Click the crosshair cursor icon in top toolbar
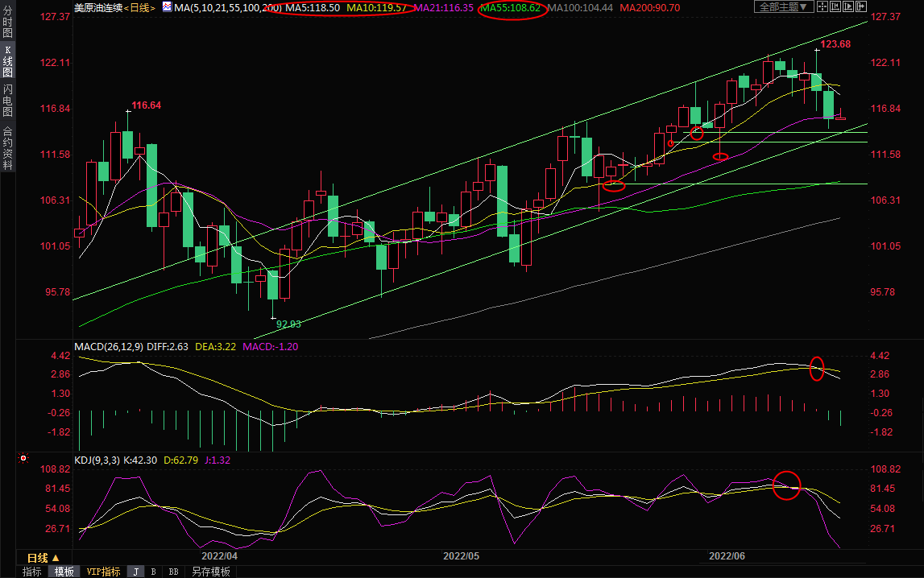This screenshot has width=924, height=578. click(x=822, y=6)
